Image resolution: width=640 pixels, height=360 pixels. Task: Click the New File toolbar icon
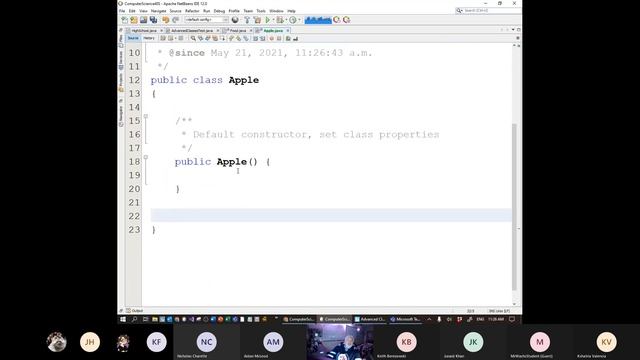[125, 20]
